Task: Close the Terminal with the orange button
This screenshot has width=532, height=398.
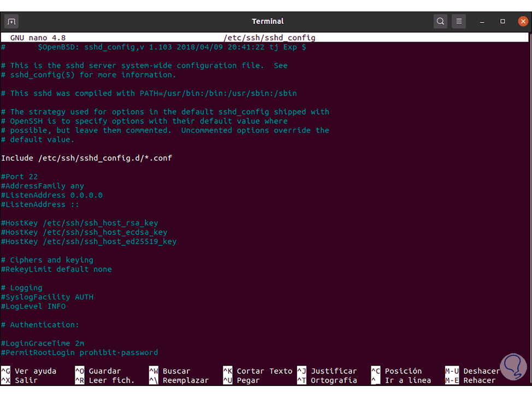Action: (x=523, y=21)
